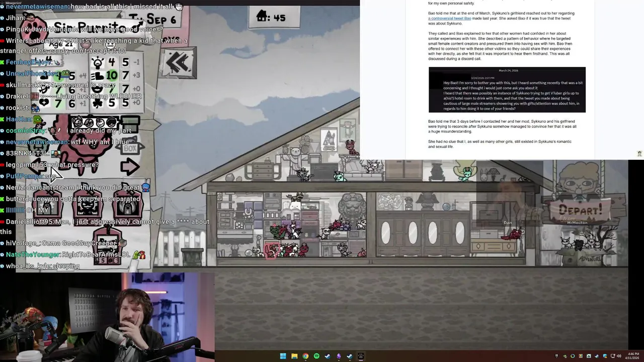Image resolution: width=644 pixels, height=362 pixels.
Task: Click the middle ability card
Action: tap(89, 203)
